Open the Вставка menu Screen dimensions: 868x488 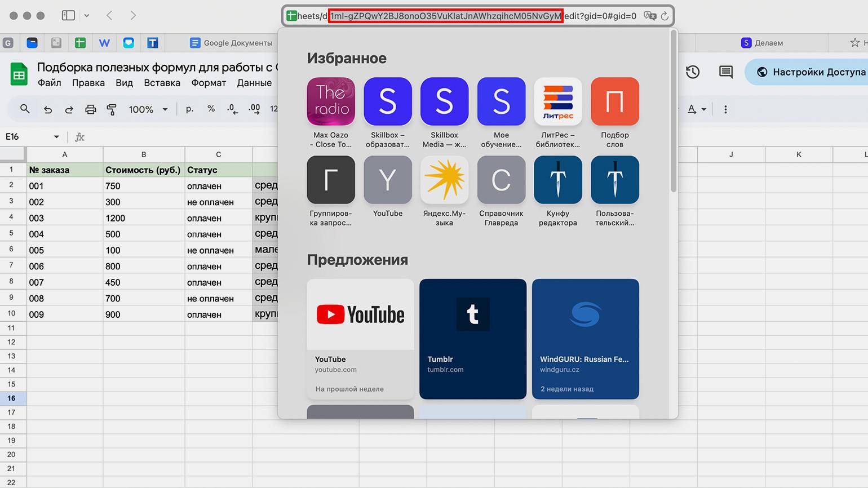tap(162, 83)
